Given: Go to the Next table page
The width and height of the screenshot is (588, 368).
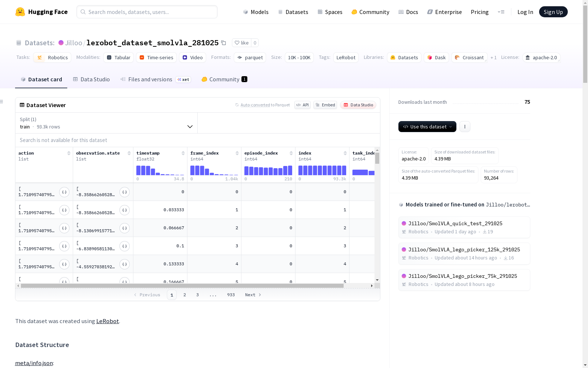Looking at the screenshot, I should pos(253,295).
